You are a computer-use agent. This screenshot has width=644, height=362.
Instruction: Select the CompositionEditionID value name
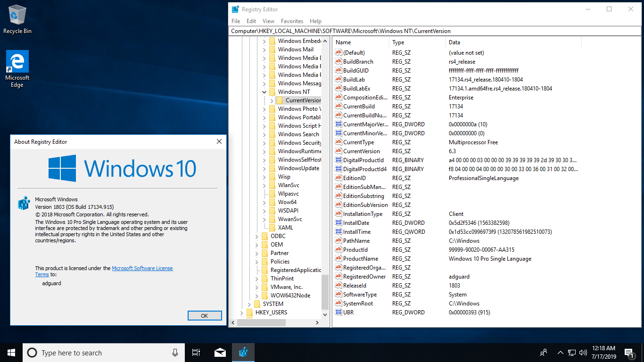365,98
